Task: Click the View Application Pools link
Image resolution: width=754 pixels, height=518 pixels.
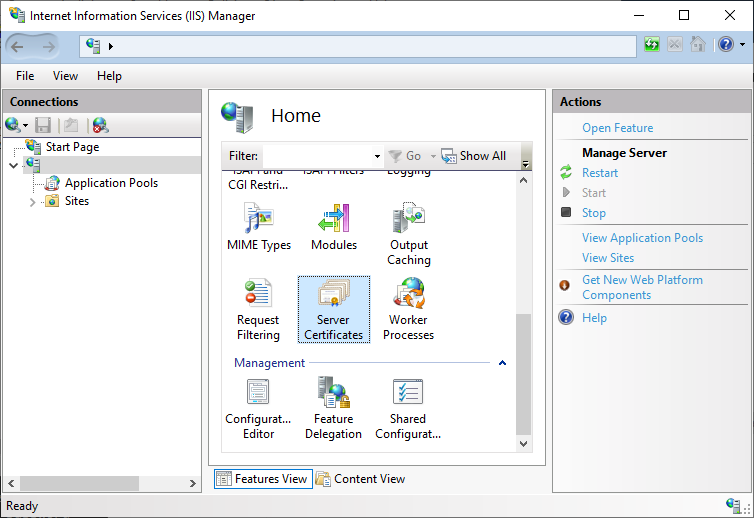Action: point(642,238)
